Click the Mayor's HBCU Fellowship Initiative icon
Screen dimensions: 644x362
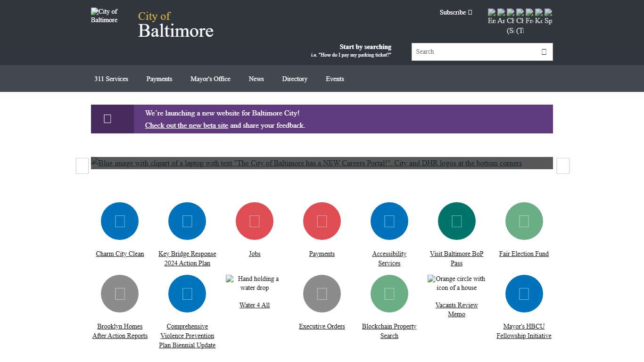click(524, 293)
